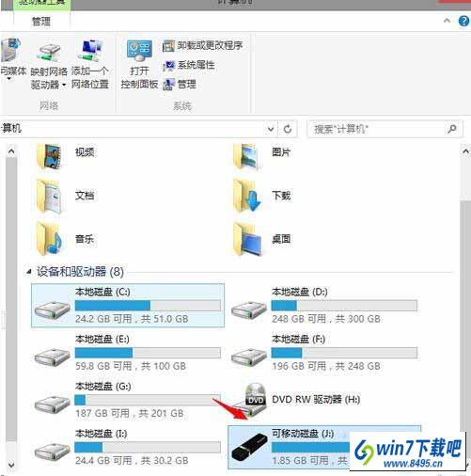
Task: Expand the Map network drive dropdown arrow
Action: click(x=64, y=85)
